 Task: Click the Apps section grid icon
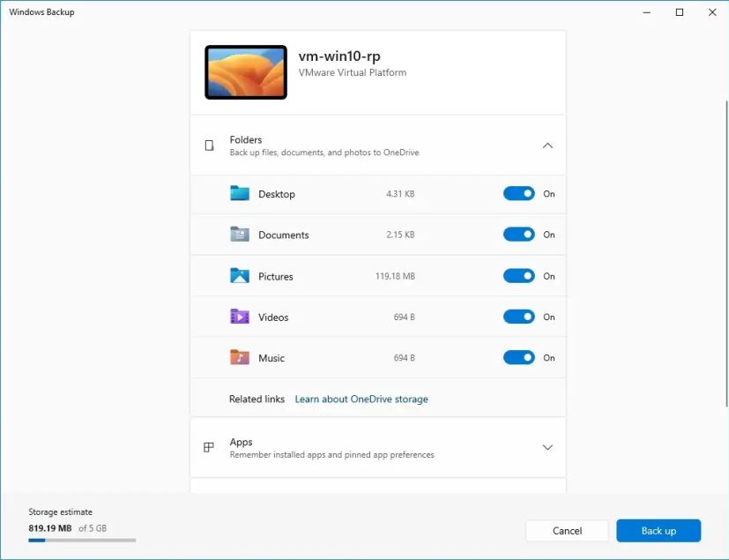tap(209, 447)
